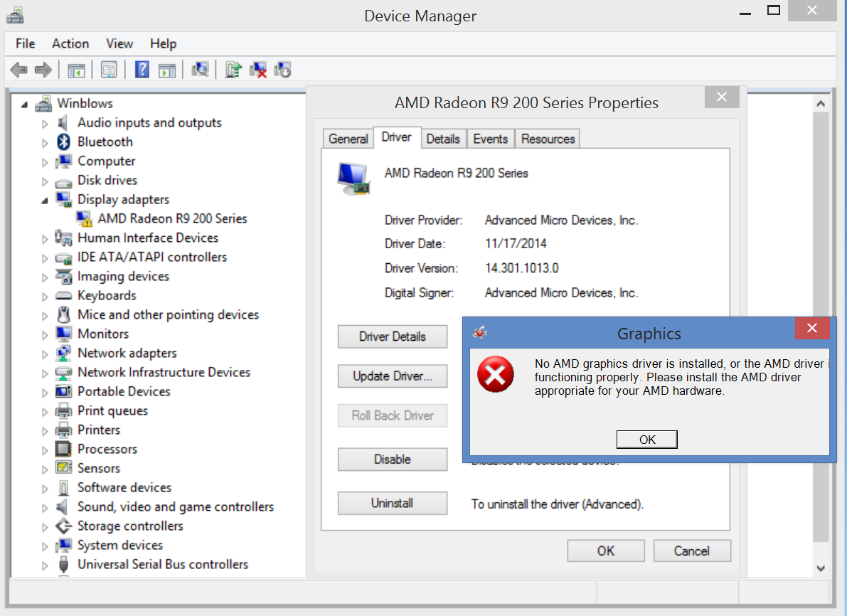Open the Properties toolbar icon
Screen dimensions: 847x616
tap(109, 70)
